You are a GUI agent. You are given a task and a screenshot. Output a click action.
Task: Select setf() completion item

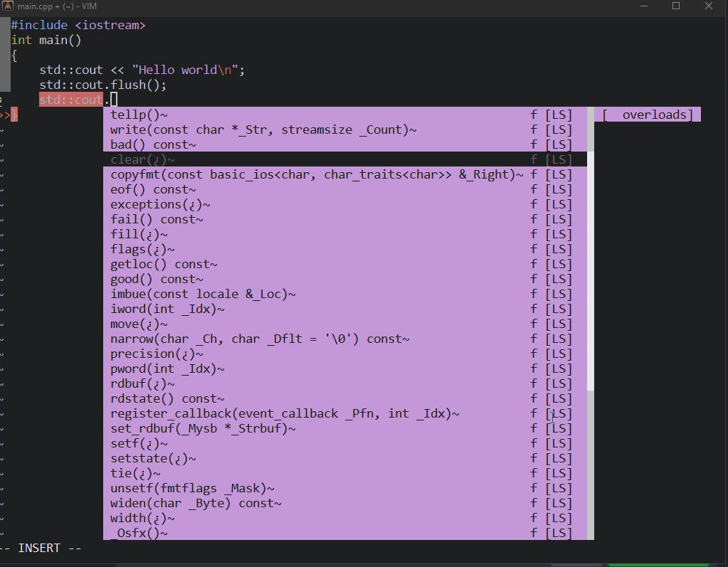click(345, 443)
